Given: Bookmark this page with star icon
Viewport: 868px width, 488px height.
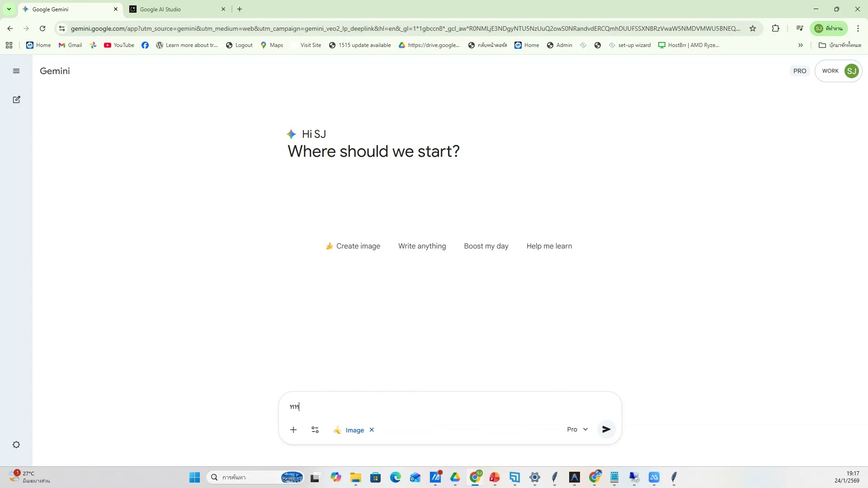Looking at the screenshot, I should click(x=753, y=28).
